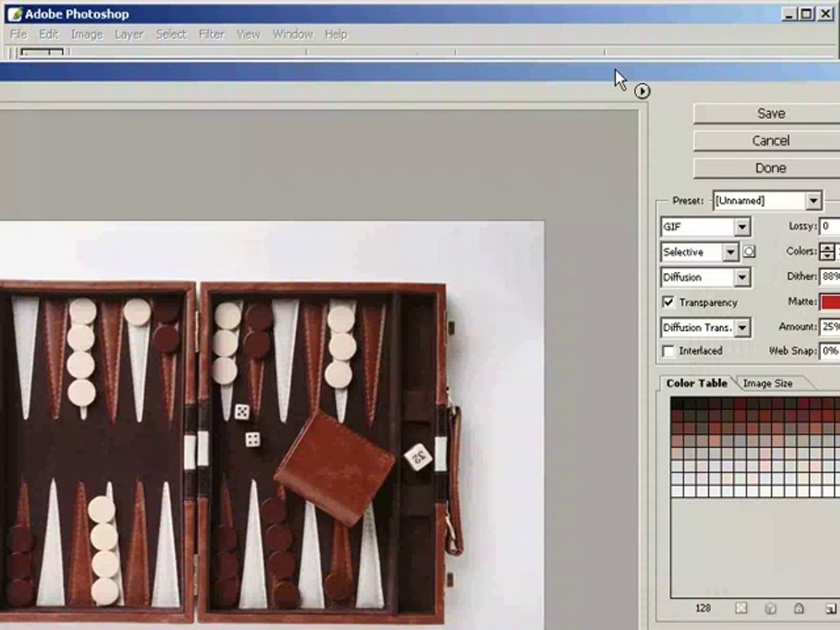Open the Diffusion Trans. dither dropdown
840x630 pixels.
point(742,327)
